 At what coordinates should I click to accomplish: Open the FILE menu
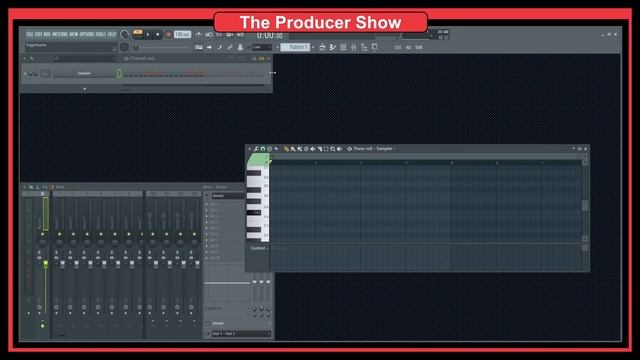pyautogui.click(x=30, y=35)
